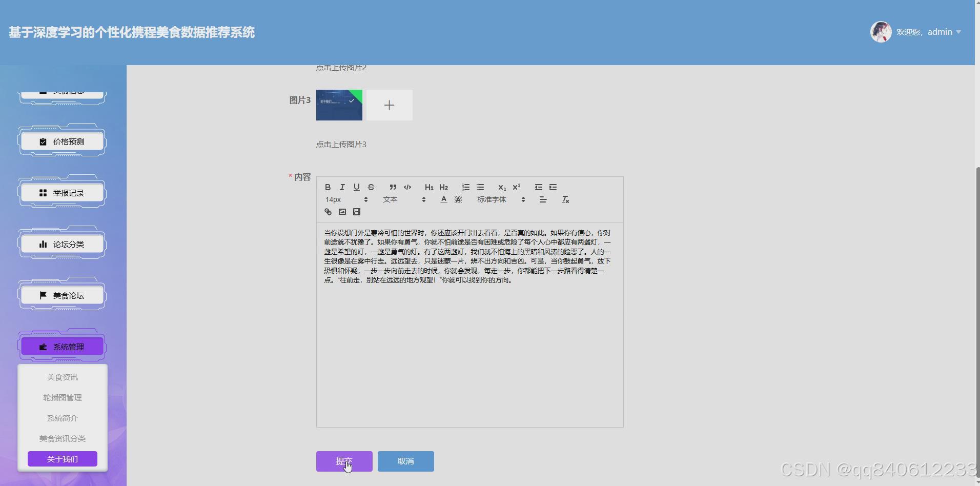Insert a video into the content
The height and width of the screenshot is (486, 980).
[x=357, y=211]
